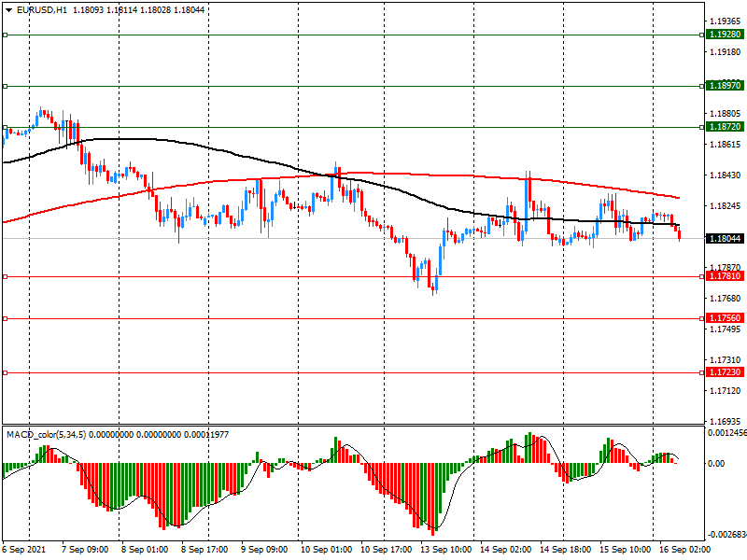This screenshot has height=560, width=747.
Task: Select the 1.18720 green price label
Action: tap(726, 127)
